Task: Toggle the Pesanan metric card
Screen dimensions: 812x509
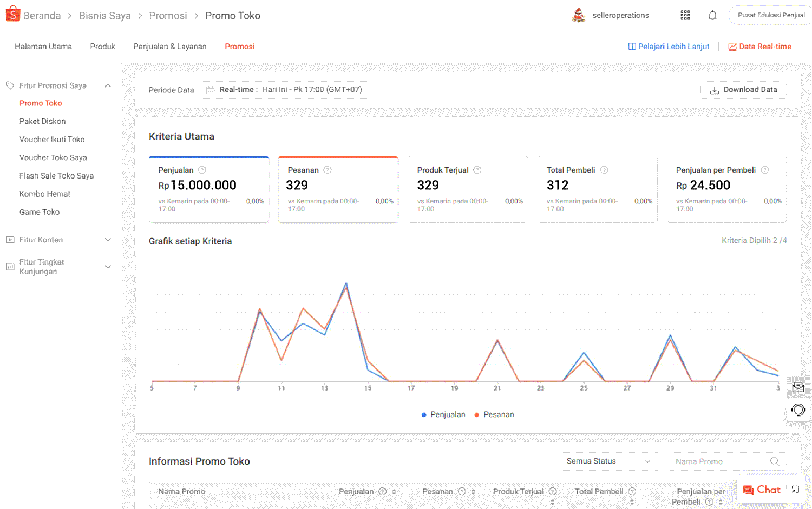Action: [338, 189]
